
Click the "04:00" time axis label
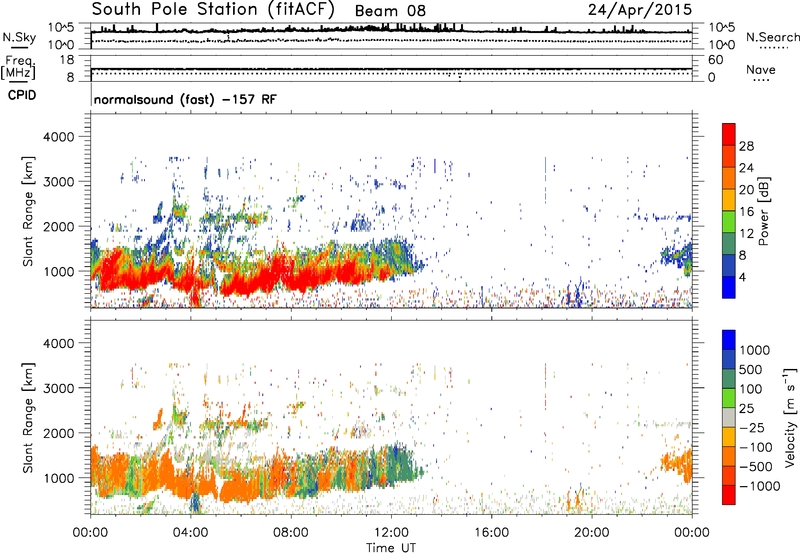pyautogui.click(x=191, y=533)
